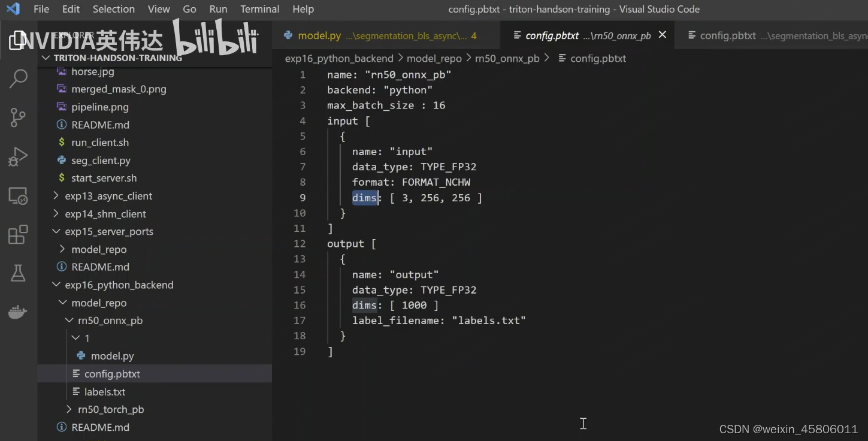Open the Run and Debug view
The image size is (868, 441).
coord(19,156)
